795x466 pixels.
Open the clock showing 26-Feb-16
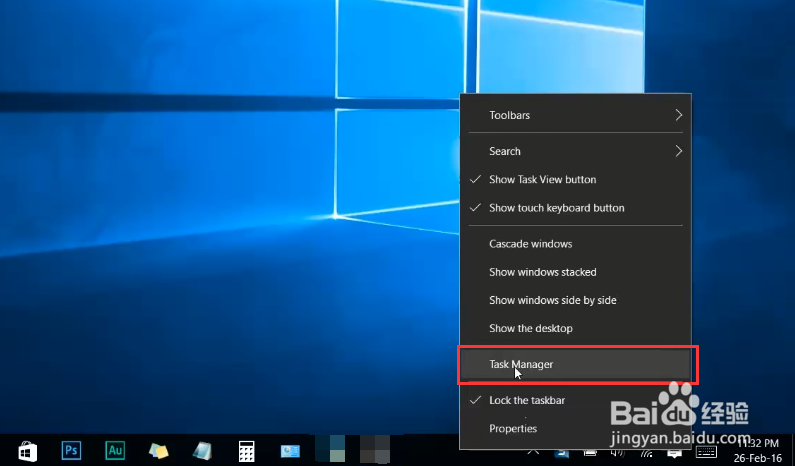[x=757, y=451]
